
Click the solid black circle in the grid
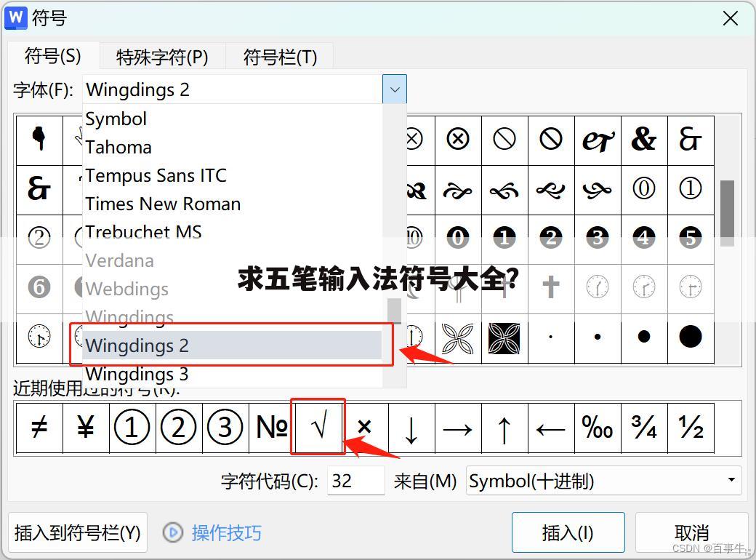(691, 336)
